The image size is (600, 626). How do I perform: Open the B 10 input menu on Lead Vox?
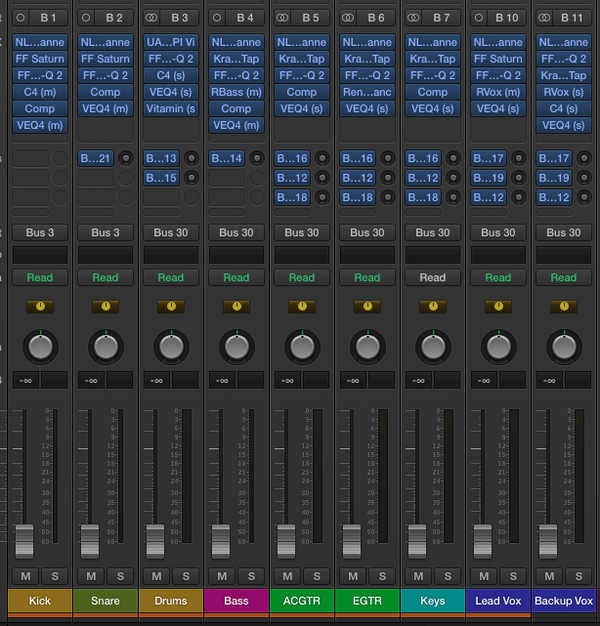click(x=506, y=18)
